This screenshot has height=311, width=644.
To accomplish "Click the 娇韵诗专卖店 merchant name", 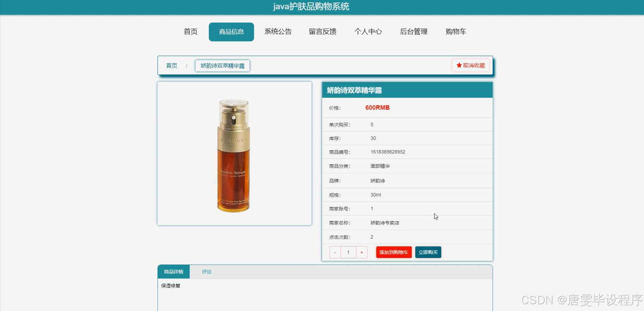I will tap(385, 223).
